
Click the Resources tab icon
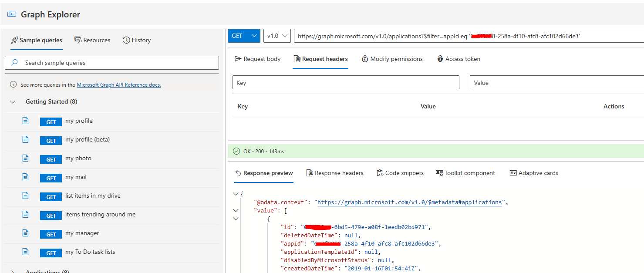click(78, 40)
